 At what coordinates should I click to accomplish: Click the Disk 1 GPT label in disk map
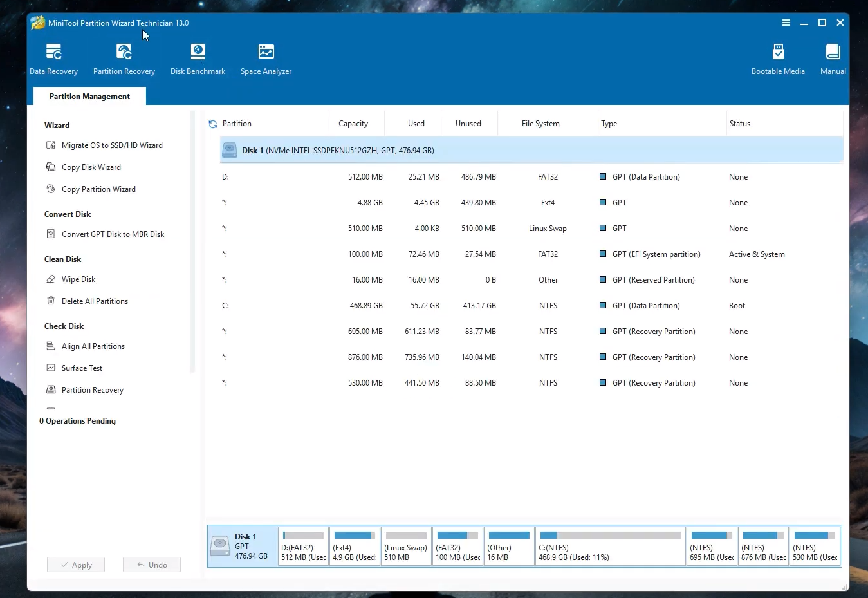251,546
